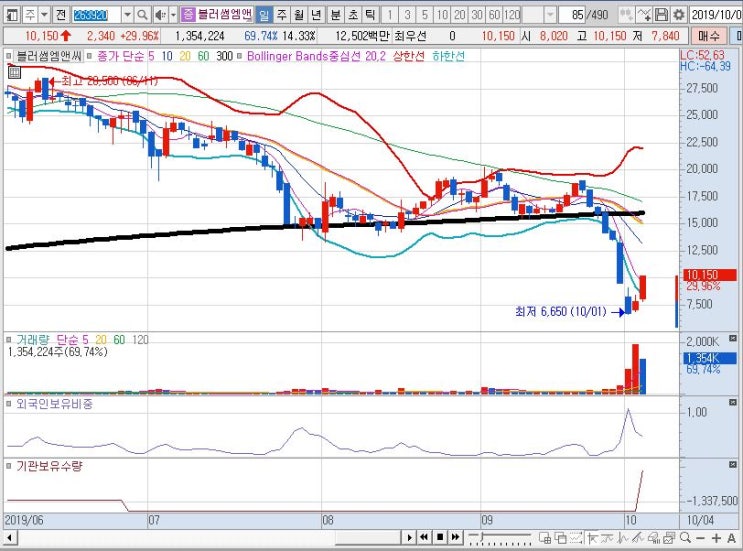Screen dimensions: 743x551
Task: Click the 거래량 volume indicator label
Action: coord(33,339)
